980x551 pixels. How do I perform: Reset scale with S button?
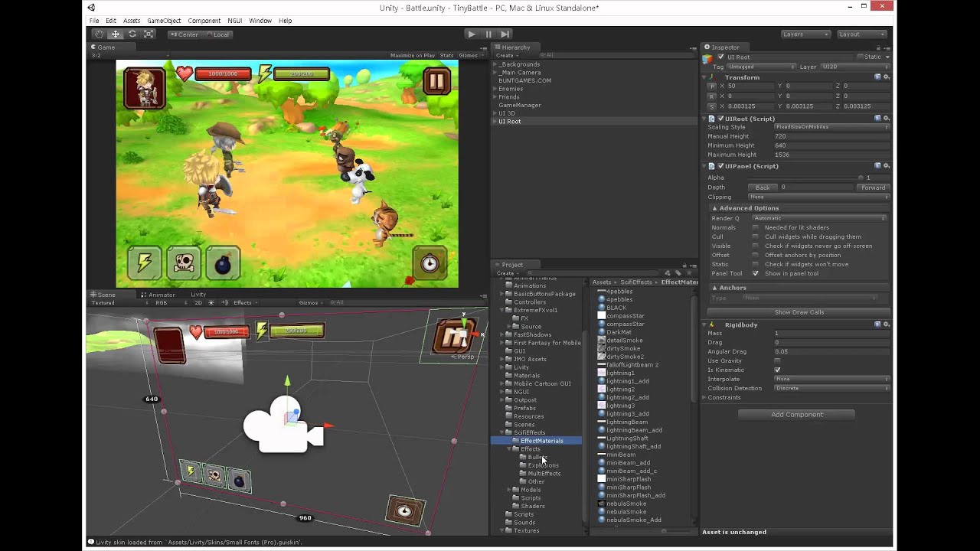click(712, 106)
